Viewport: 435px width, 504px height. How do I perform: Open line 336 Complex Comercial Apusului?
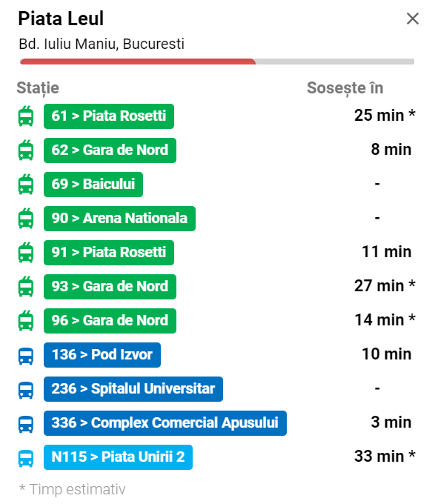(165, 423)
